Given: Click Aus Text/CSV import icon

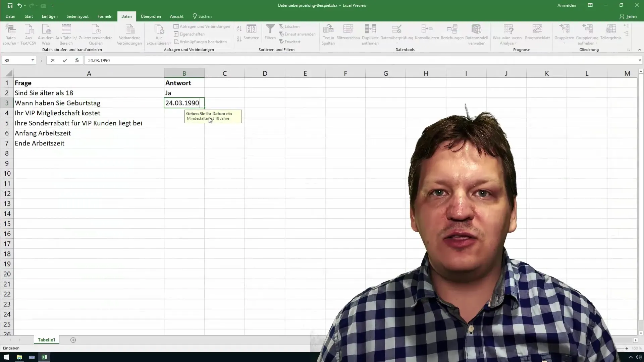Looking at the screenshot, I should pos(29,35).
